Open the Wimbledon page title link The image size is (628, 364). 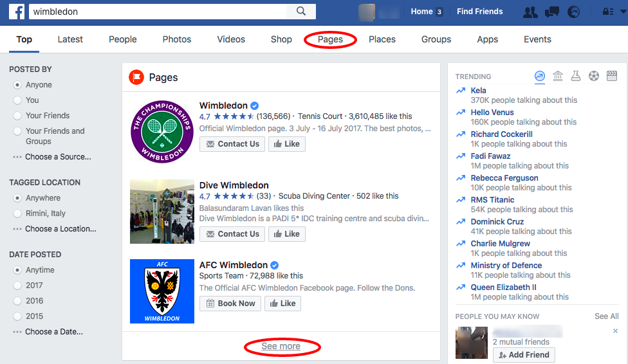(223, 105)
